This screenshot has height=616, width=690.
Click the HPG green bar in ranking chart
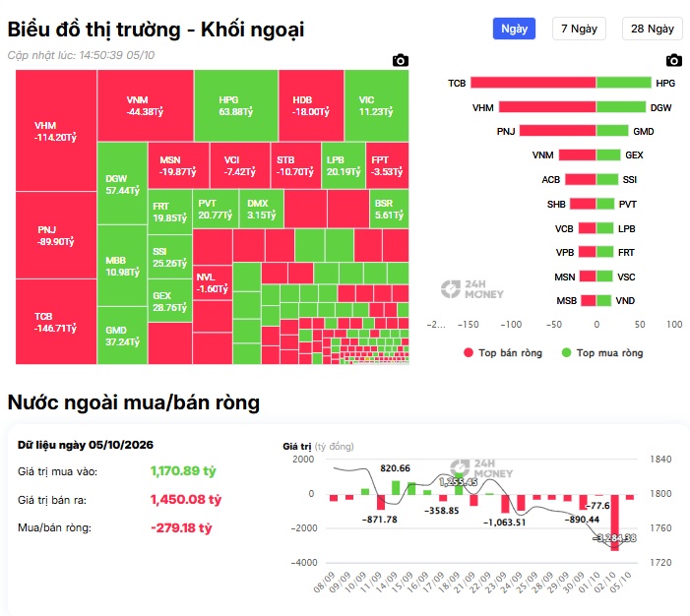click(623, 83)
